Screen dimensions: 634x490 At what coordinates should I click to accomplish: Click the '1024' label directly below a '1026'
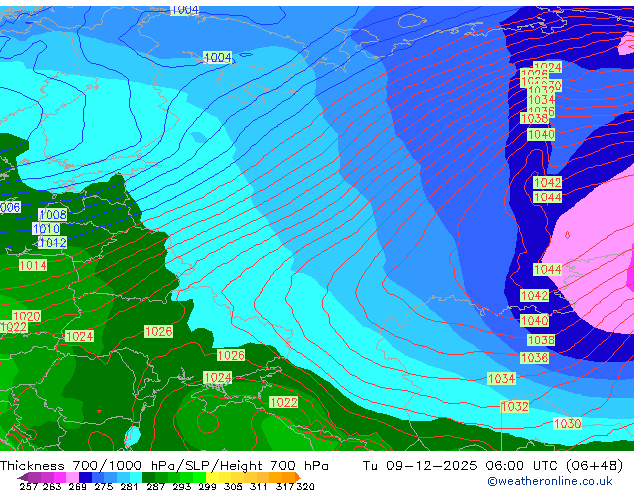[218, 378]
